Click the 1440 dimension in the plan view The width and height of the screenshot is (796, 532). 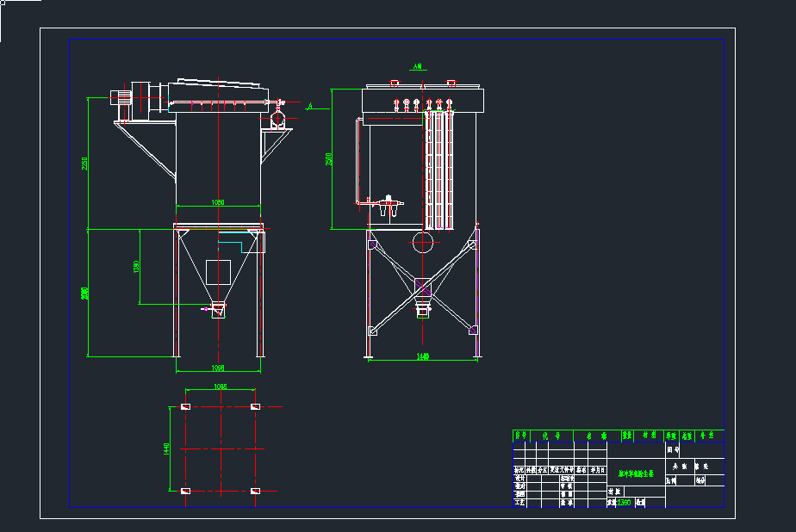167,448
